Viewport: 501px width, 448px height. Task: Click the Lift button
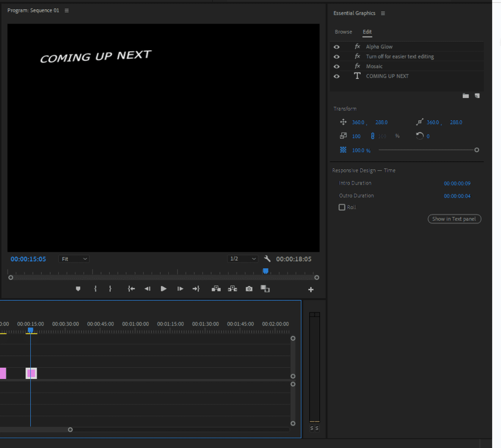point(216,289)
